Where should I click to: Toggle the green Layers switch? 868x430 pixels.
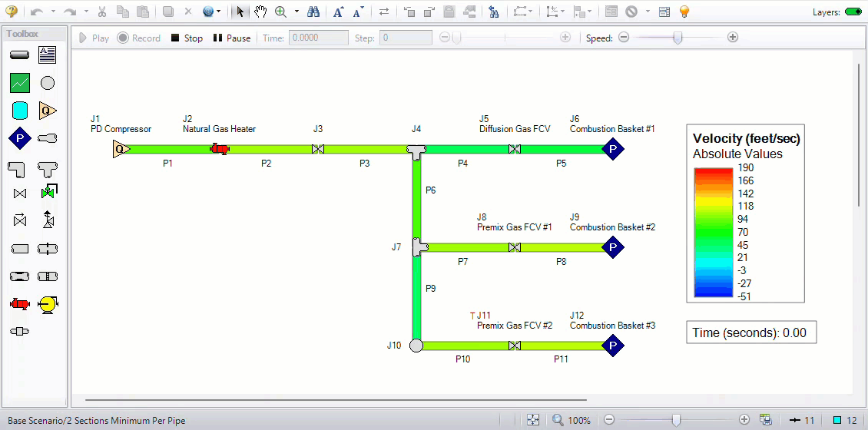(x=853, y=12)
